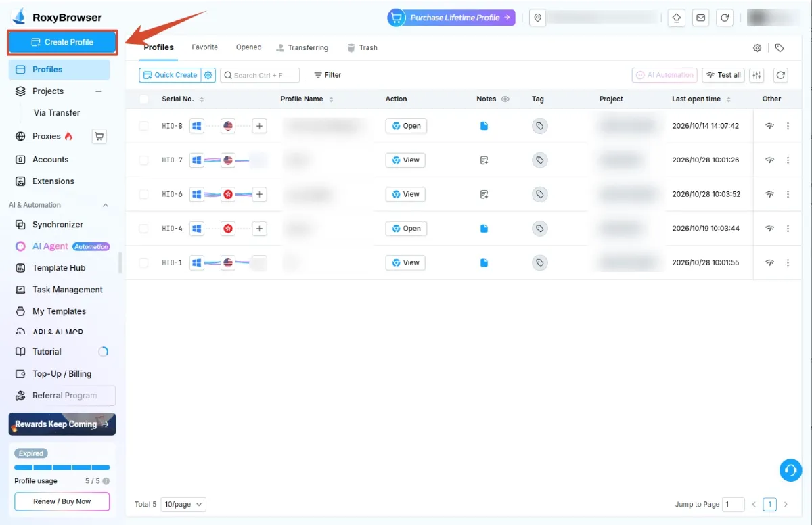
Task: Open Quick Create settings gear
Action: pyautogui.click(x=208, y=75)
